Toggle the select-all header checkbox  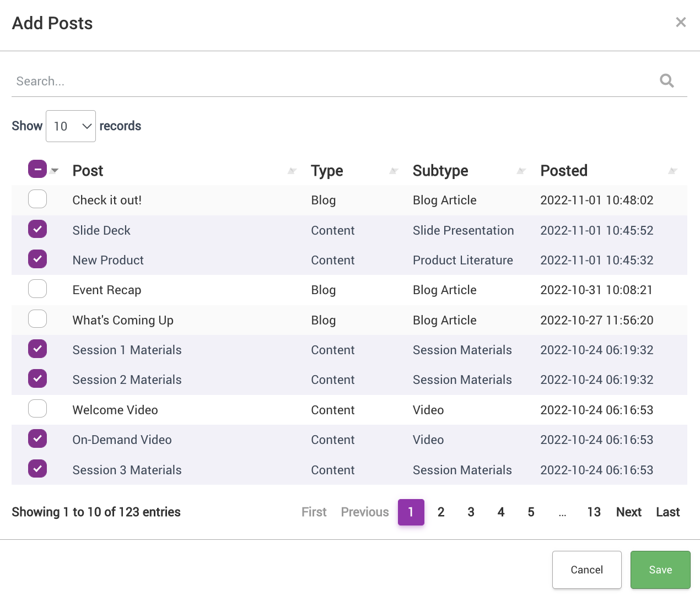pos(37,169)
